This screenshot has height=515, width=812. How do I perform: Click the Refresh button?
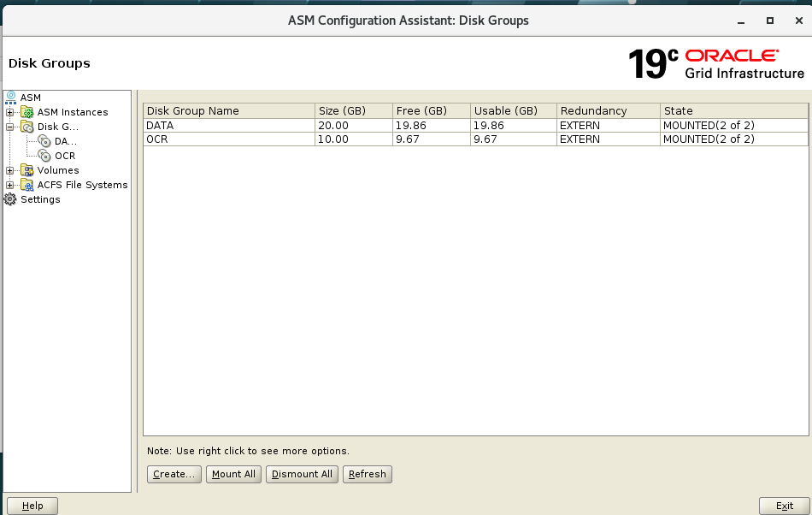pyautogui.click(x=368, y=474)
